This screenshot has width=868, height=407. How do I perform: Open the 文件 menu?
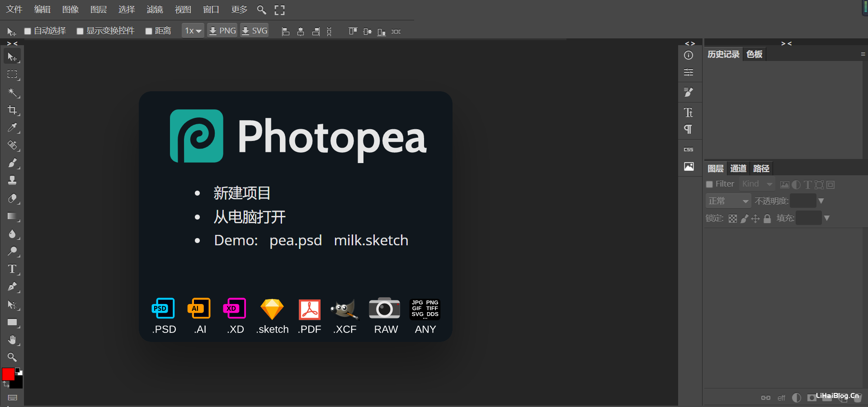click(x=14, y=9)
